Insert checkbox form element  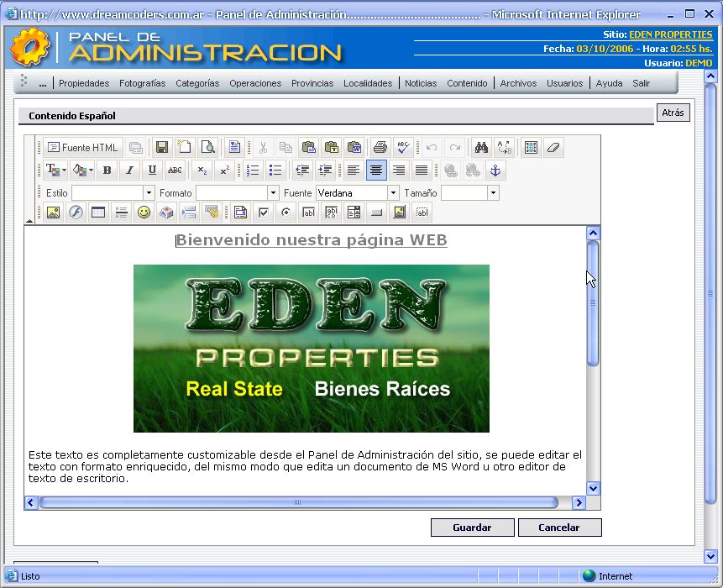[x=264, y=213]
